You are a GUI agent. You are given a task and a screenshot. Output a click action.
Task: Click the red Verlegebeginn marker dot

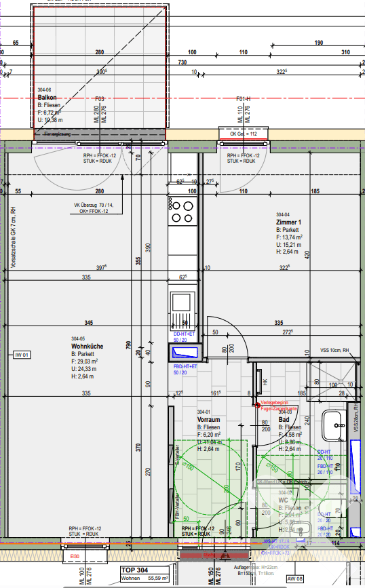coord(257,405)
